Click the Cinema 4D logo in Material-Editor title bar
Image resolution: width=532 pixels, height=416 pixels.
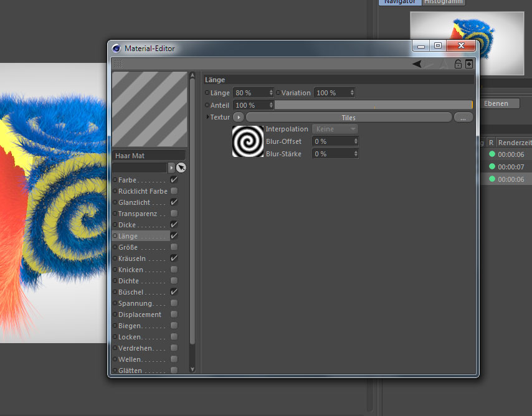116,49
